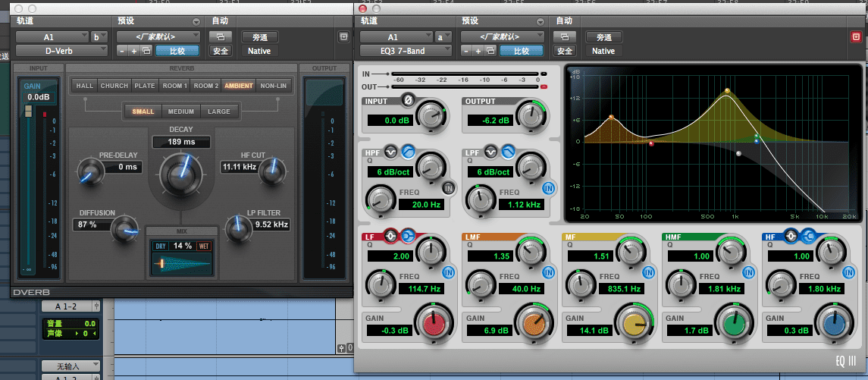868x380 pixels.
Task: Click the red output clip indicator
Action: [x=544, y=87]
